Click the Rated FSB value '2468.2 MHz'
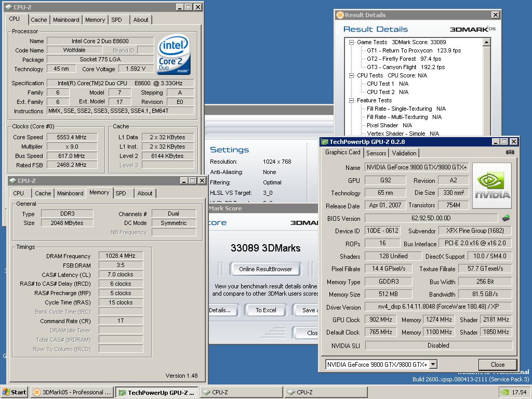This screenshot has width=532, height=399. [72, 165]
